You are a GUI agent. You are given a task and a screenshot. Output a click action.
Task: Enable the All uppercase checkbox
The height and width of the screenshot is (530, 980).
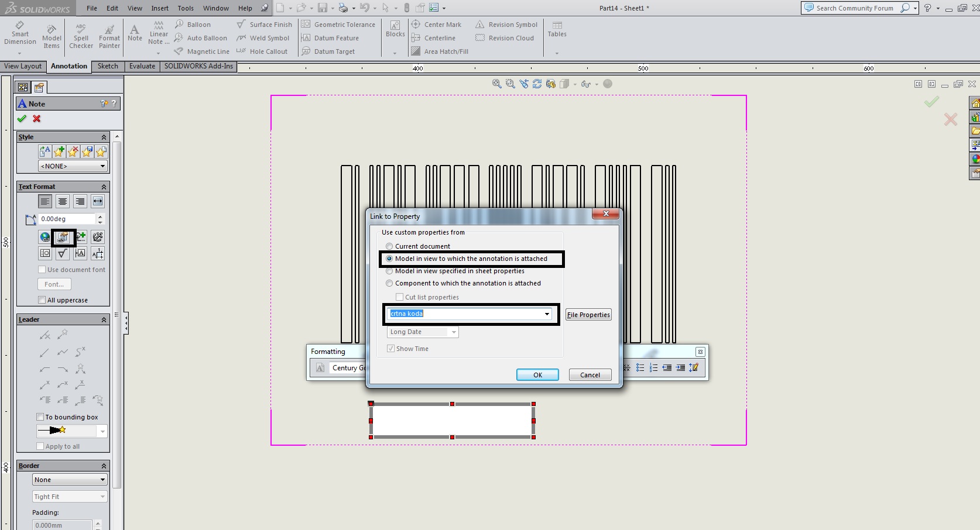coord(42,300)
